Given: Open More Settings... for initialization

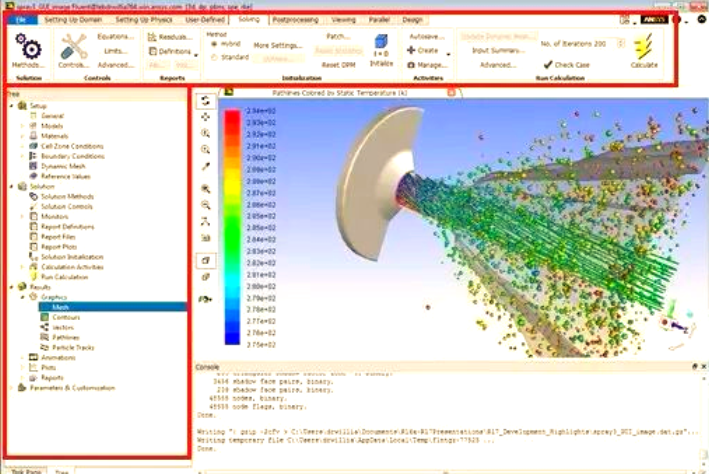Looking at the screenshot, I should point(278,45).
